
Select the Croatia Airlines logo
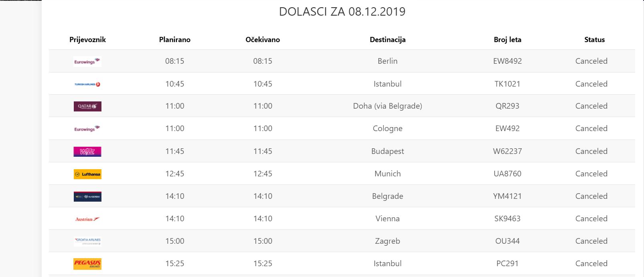tap(87, 241)
